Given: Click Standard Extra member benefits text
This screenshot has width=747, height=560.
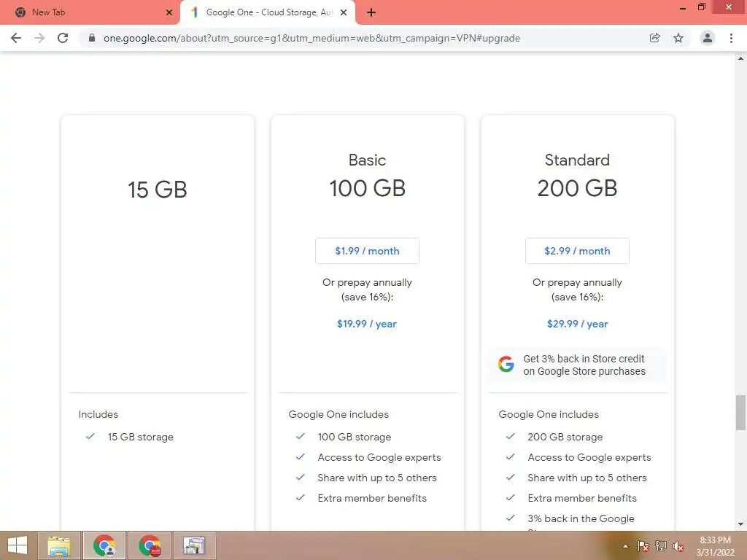Looking at the screenshot, I should pyautogui.click(x=582, y=499).
